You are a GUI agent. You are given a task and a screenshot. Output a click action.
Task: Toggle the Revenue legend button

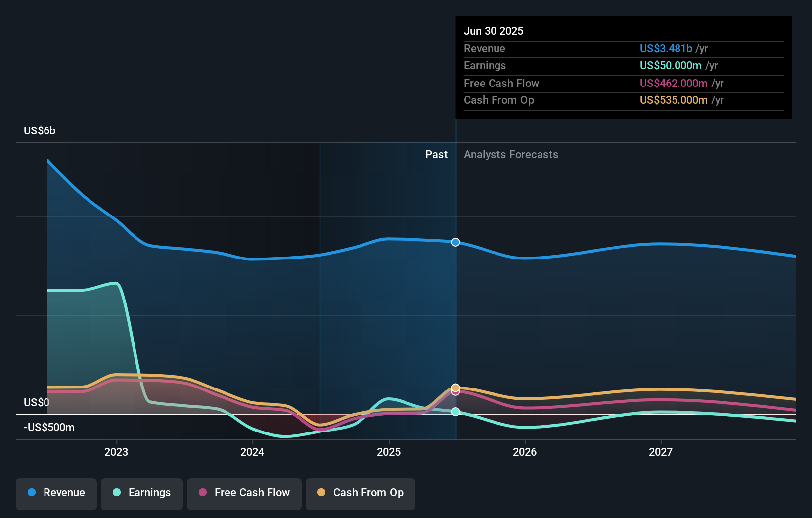pos(56,494)
